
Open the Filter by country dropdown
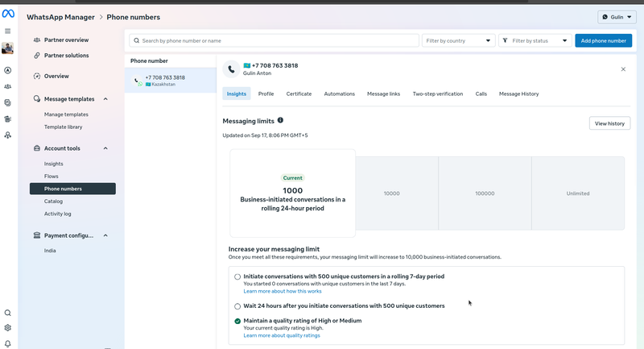coord(458,40)
